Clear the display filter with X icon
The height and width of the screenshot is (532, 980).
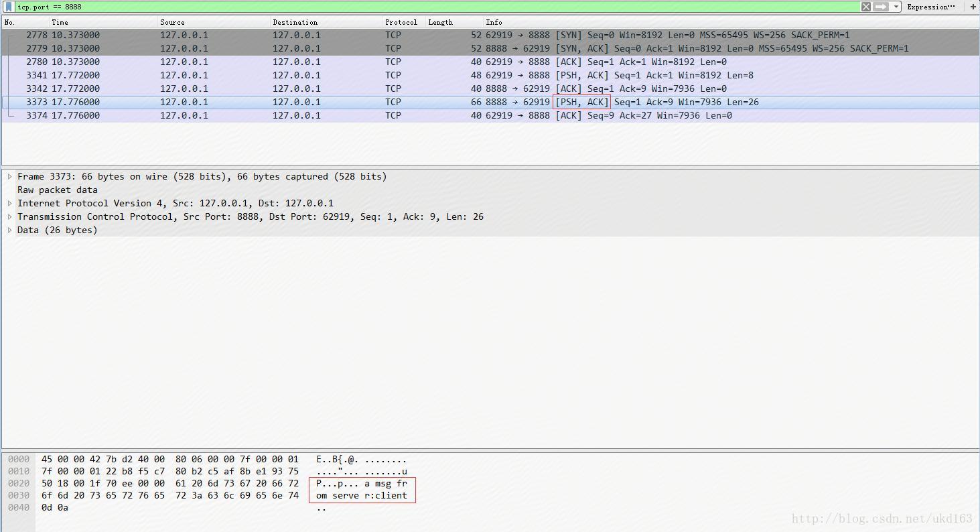pos(866,7)
